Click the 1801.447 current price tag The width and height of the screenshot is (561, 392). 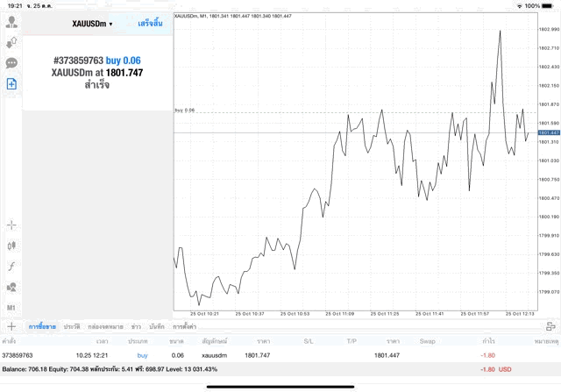click(549, 132)
